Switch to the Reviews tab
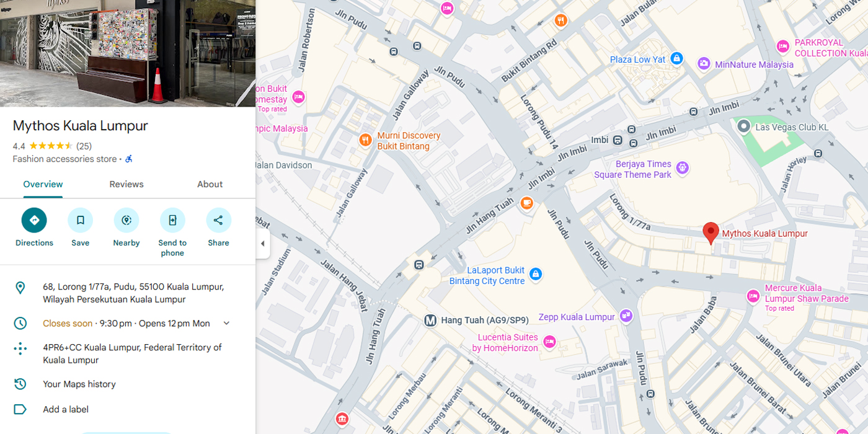 click(126, 184)
